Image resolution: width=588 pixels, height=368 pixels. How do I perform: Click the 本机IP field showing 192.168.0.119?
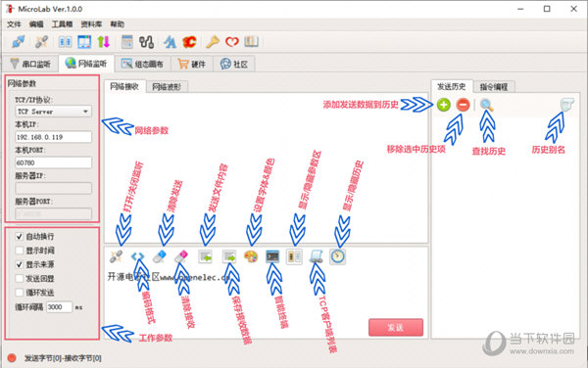pyautogui.click(x=53, y=137)
